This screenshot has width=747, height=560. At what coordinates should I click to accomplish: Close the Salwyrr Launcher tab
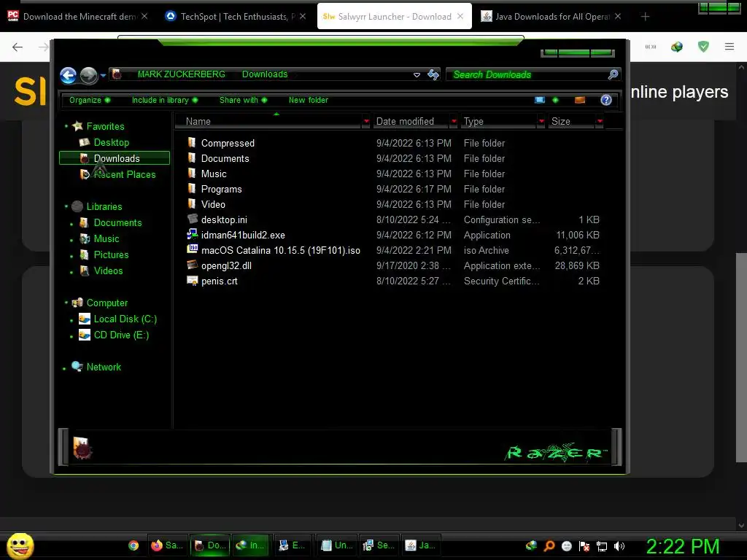460,16
